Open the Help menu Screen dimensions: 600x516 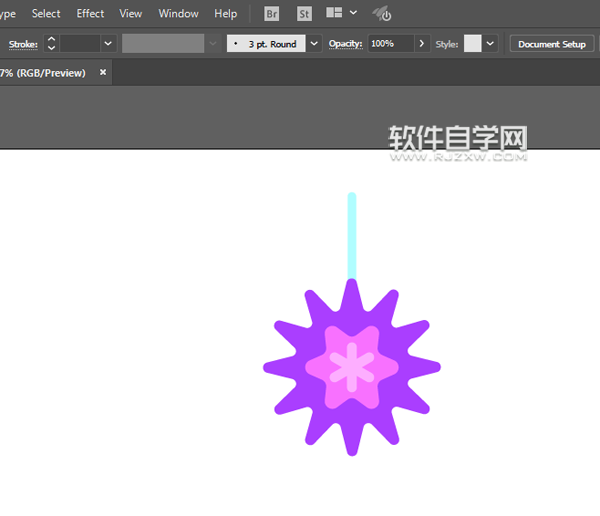pyautogui.click(x=225, y=14)
